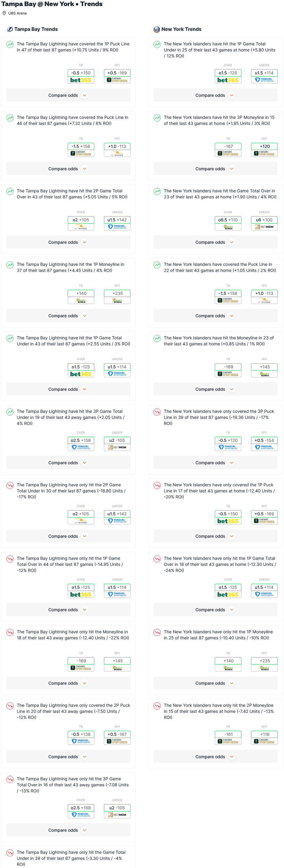Expand Compare odds under Islanders 1P Game Total Under
The height and width of the screenshot is (868, 284).
[215, 95]
